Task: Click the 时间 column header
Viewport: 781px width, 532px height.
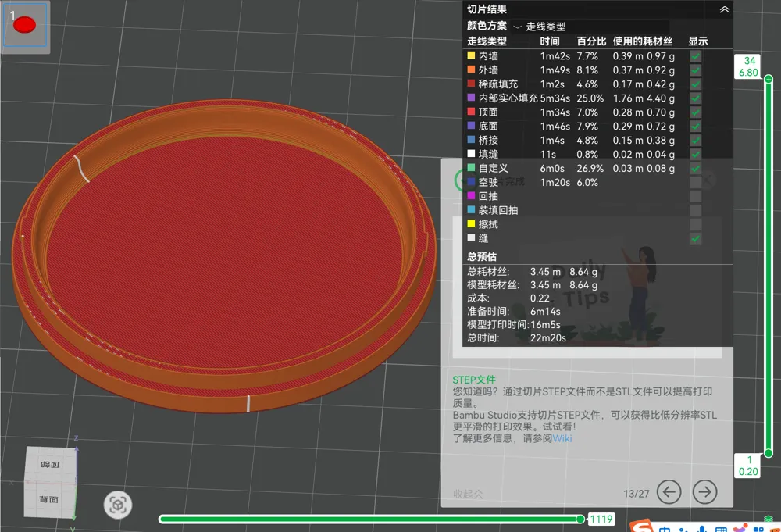Action: click(x=550, y=41)
